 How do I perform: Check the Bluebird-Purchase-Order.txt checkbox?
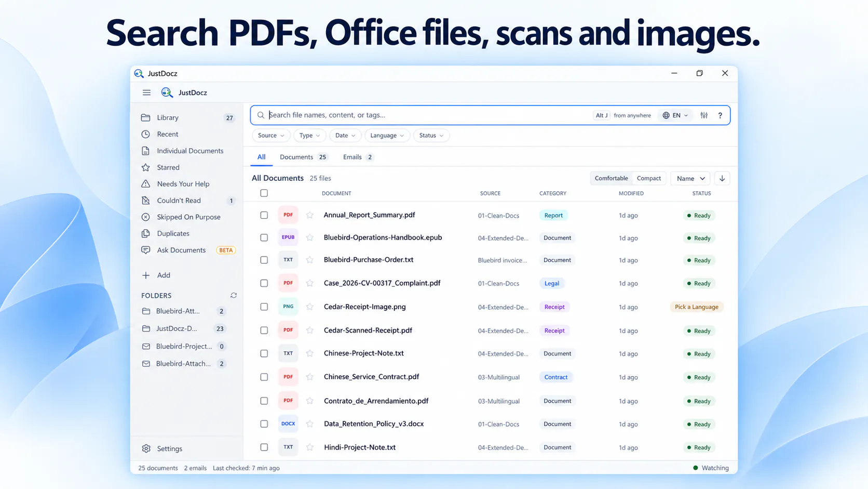tap(264, 260)
